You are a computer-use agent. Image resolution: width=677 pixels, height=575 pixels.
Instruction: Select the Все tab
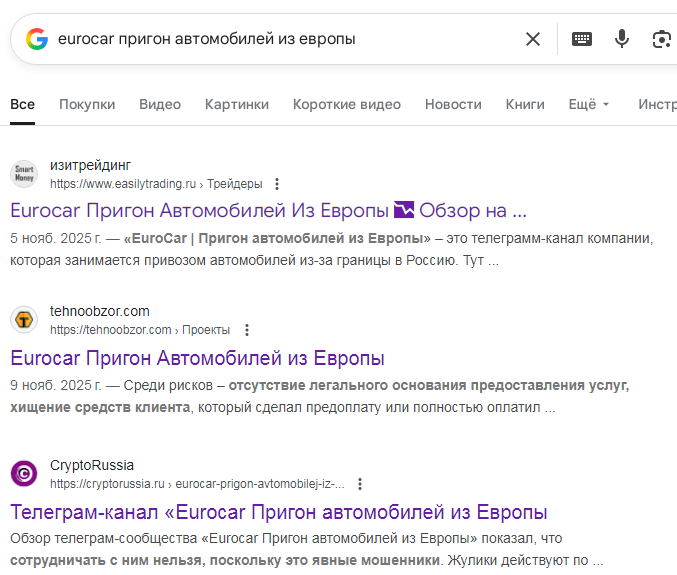(22, 104)
